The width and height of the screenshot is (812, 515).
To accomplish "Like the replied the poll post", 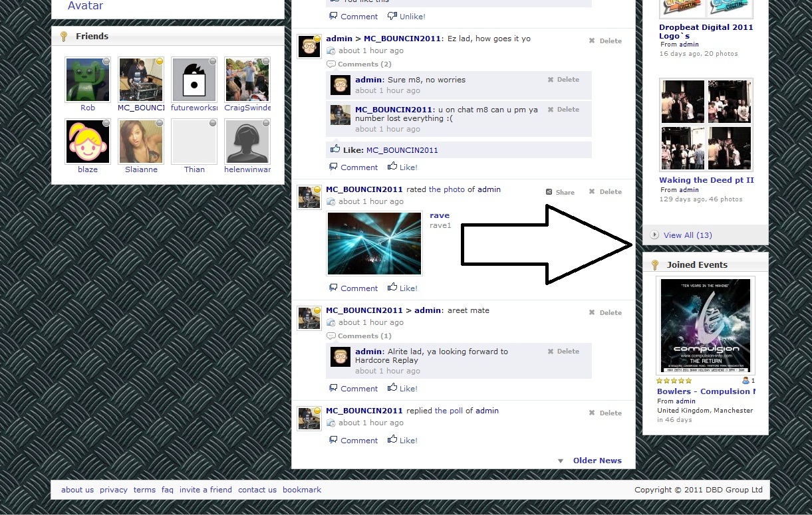I will tap(403, 441).
